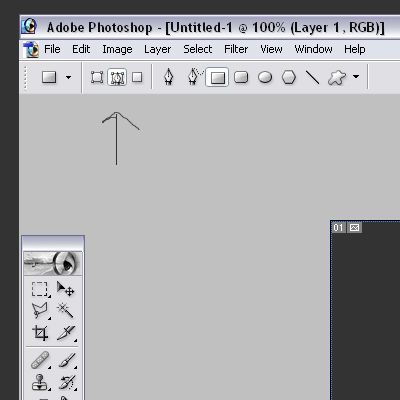Enable the Shape layers mode
This screenshot has height=400, width=400.
coord(97,77)
